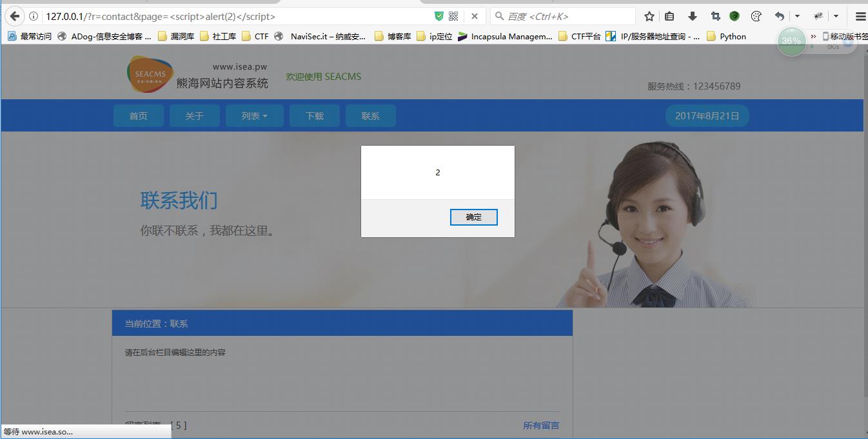868x439 pixels.
Task: Select the 欢迎使用 SEACMS text
Action: click(x=324, y=77)
